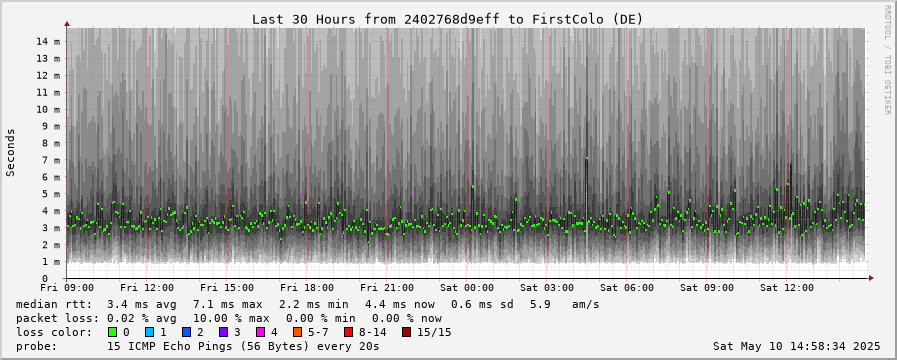Viewport: 897px width, 360px height.
Task: Click the orange loss swatch for 5-7
Action: [x=297, y=332]
